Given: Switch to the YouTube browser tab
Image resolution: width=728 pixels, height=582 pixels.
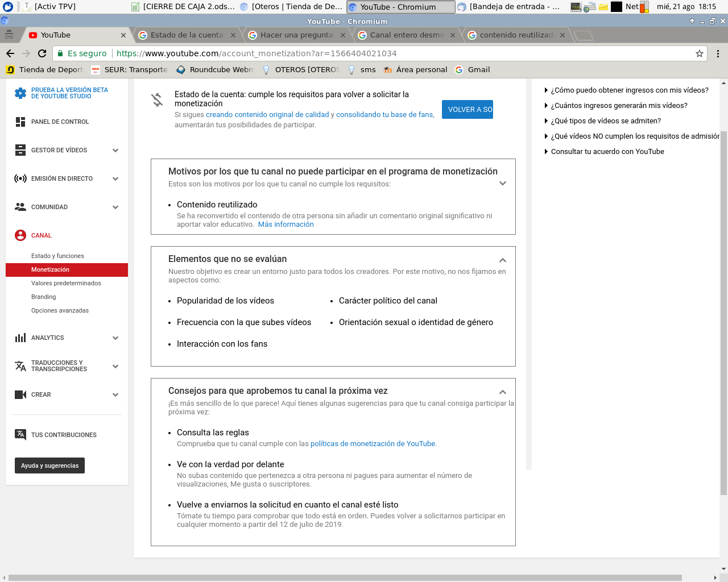Looking at the screenshot, I should point(77,35).
